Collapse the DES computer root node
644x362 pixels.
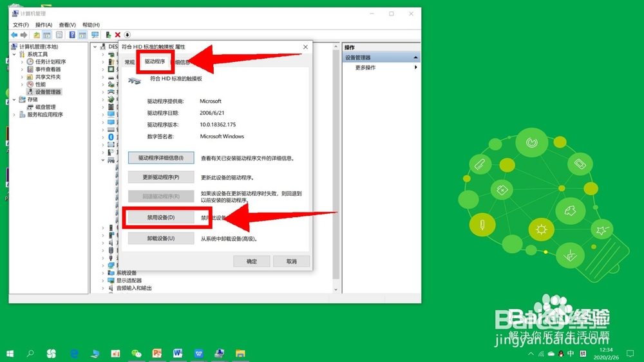(x=95, y=47)
